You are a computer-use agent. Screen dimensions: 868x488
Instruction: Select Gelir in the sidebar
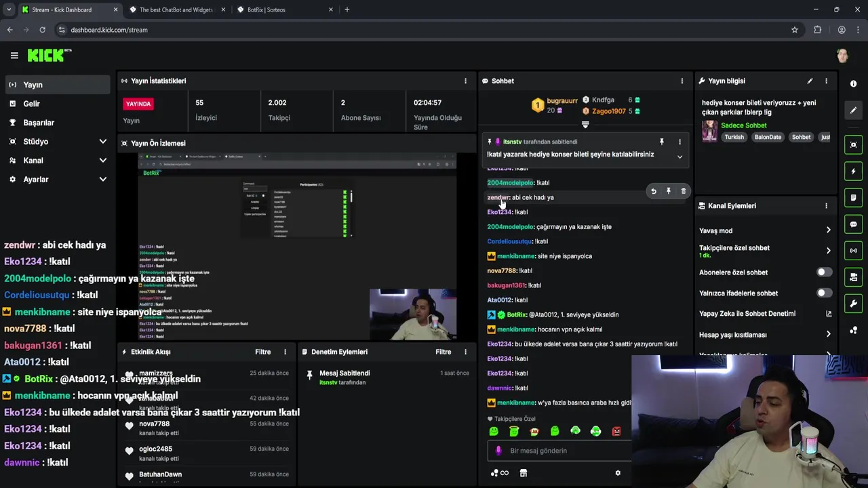pyautogui.click(x=57, y=104)
